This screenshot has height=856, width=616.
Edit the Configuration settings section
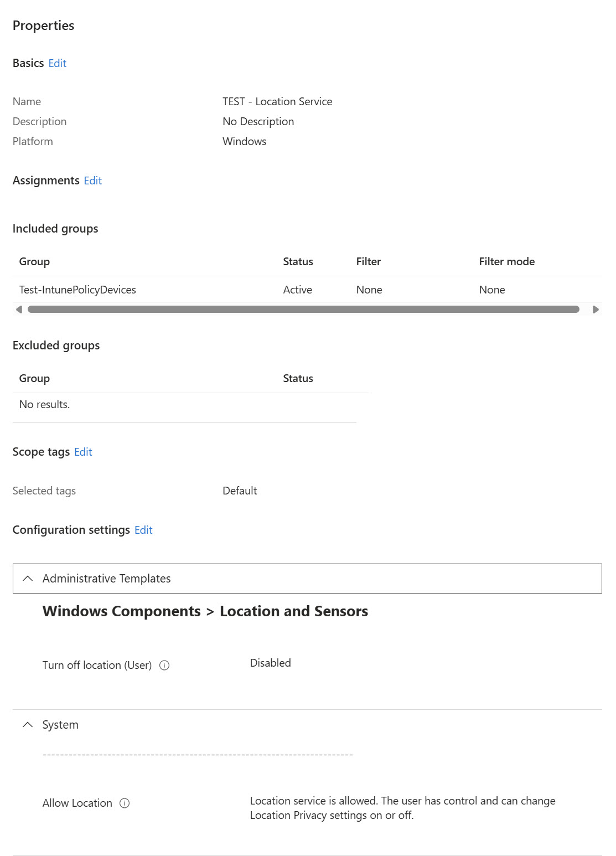point(143,530)
